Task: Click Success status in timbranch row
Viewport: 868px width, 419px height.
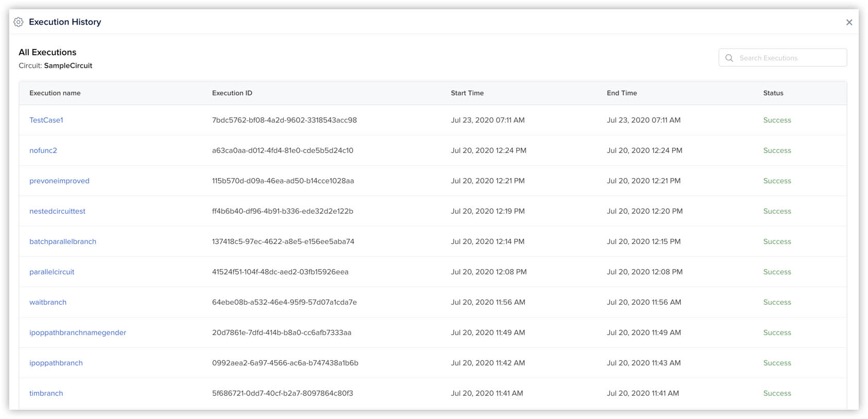Action: [777, 393]
